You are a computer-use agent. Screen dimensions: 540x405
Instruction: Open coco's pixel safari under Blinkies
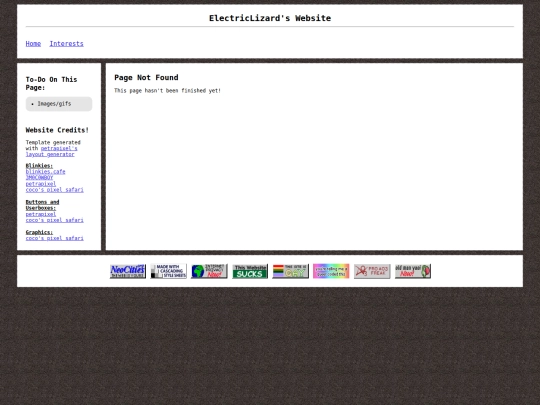pos(54,190)
